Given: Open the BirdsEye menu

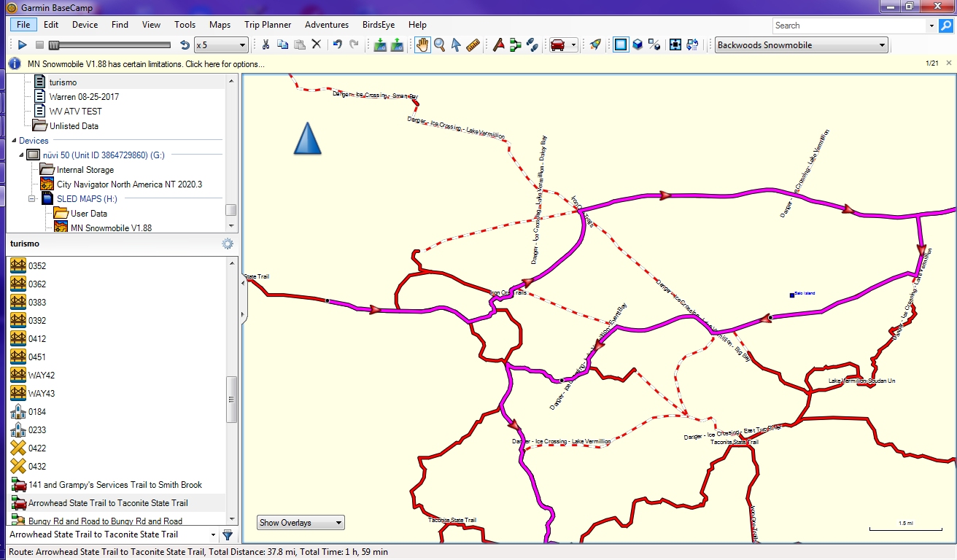Looking at the screenshot, I should [377, 24].
